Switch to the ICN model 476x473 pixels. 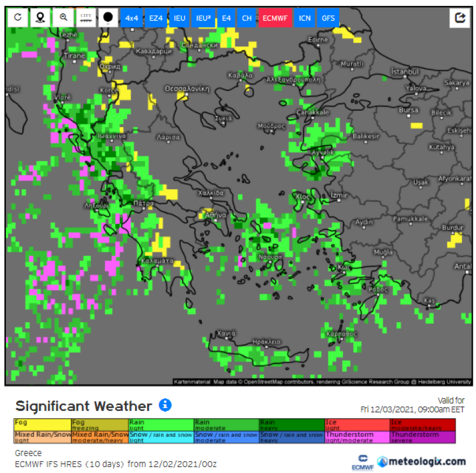point(305,18)
